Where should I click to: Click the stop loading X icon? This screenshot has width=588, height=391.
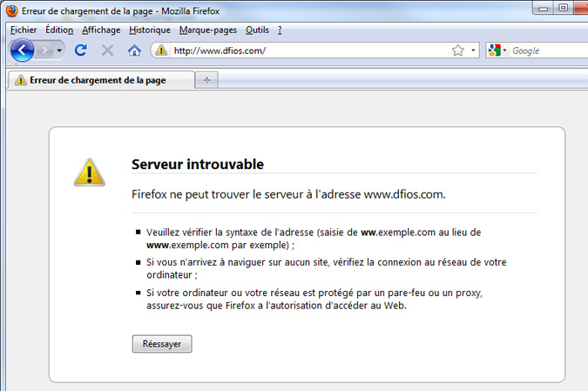(108, 50)
